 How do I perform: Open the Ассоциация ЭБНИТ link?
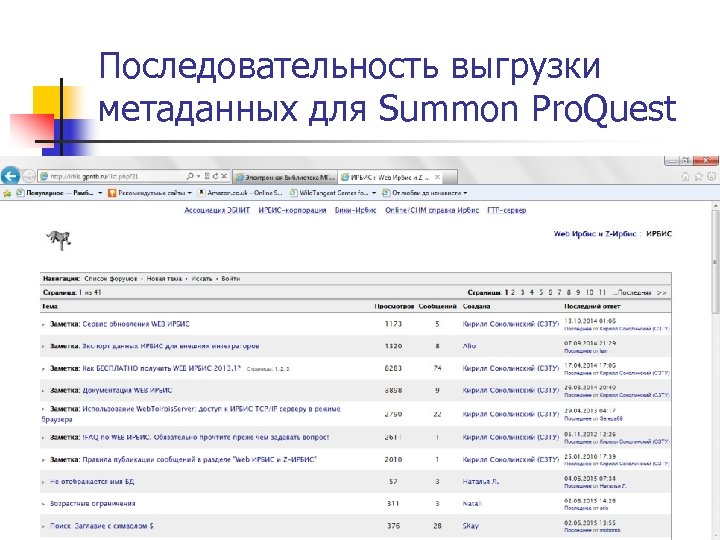click(217, 210)
